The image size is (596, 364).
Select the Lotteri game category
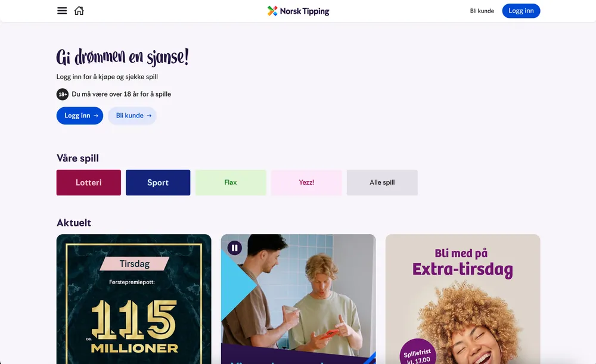[x=89, y=183]
